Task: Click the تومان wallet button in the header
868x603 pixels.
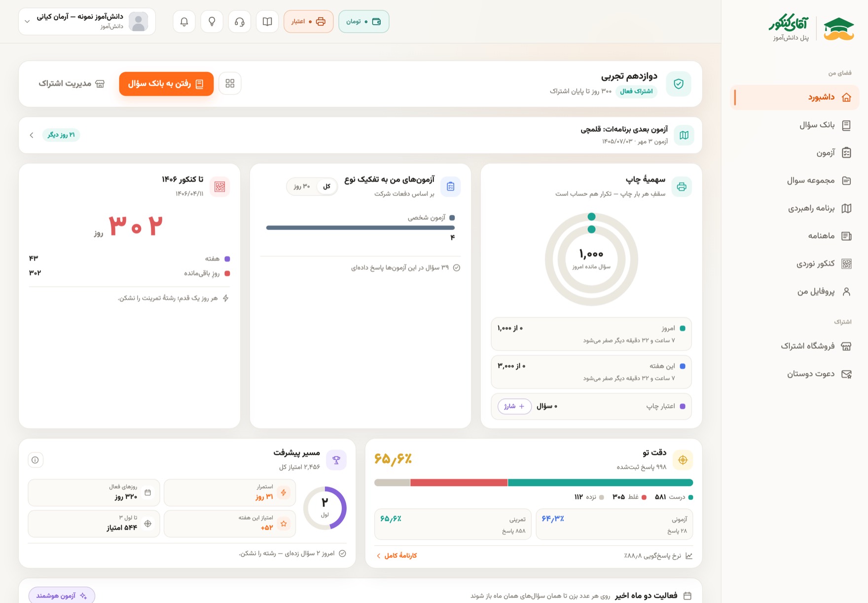Action: tap(363, 22)
